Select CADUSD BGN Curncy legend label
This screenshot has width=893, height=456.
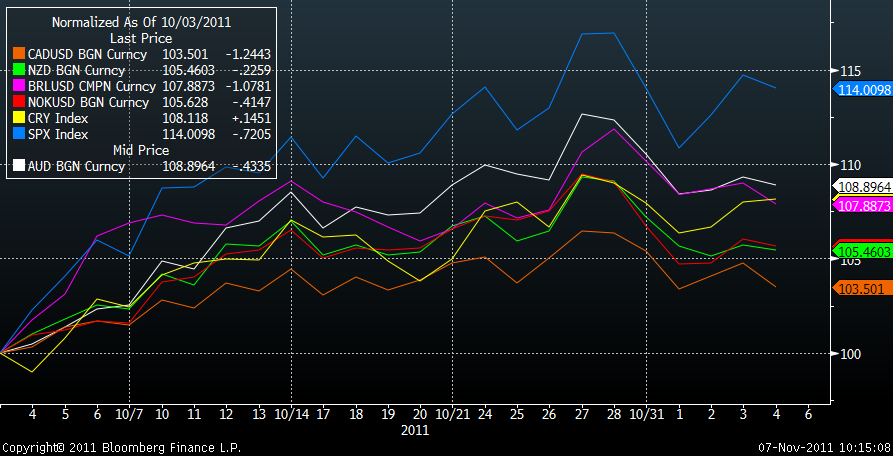click(87, 55)
